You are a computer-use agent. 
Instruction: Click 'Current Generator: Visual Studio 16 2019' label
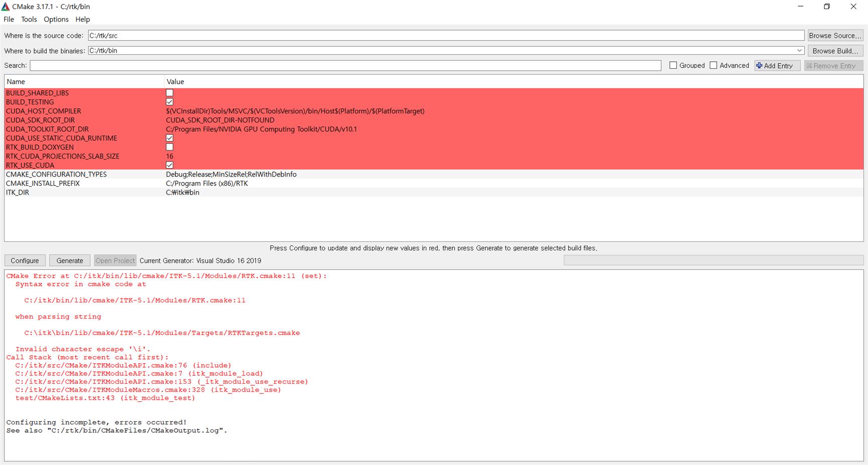pyautogui.click(x=200, y=260)
